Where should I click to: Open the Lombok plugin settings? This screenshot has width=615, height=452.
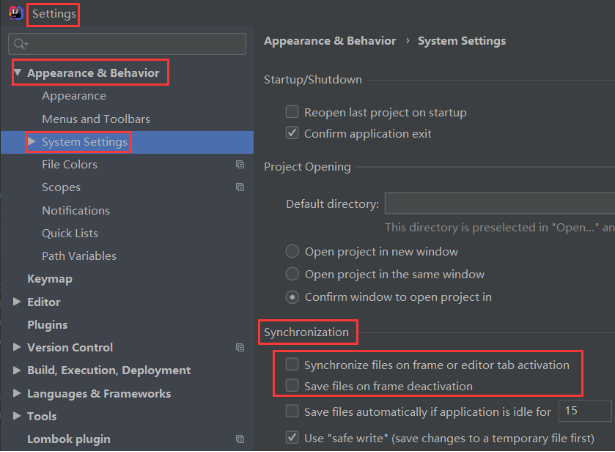(69, 439)
